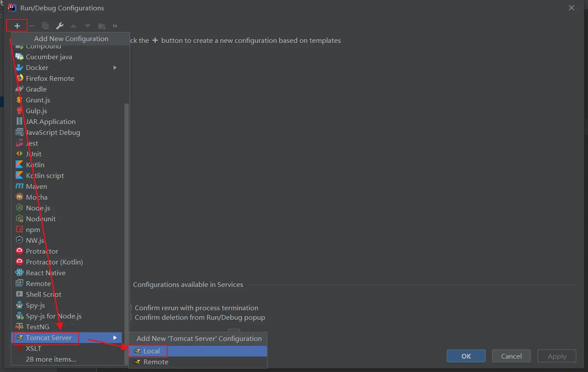Select Protractor configuration type
This screenshot has height=372, width=588.
(67, 251)
